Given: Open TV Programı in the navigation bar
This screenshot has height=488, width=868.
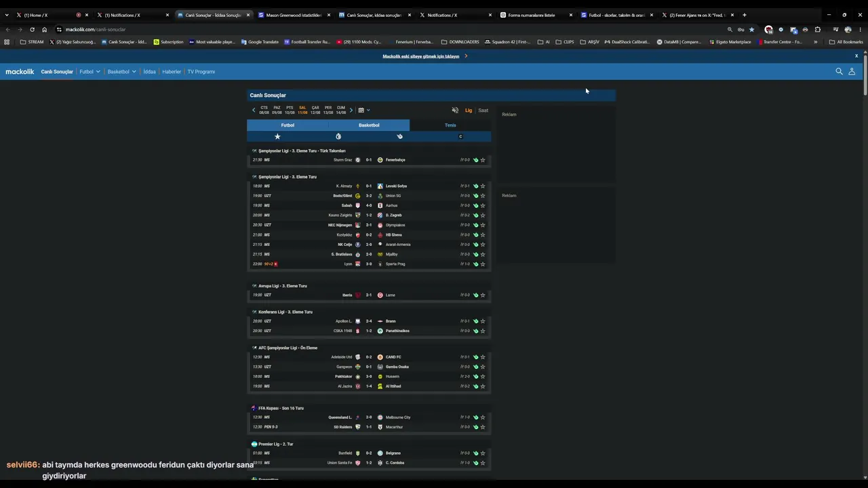Looking at the screenshot, I should pyautogui.click(x=201, y=71).
